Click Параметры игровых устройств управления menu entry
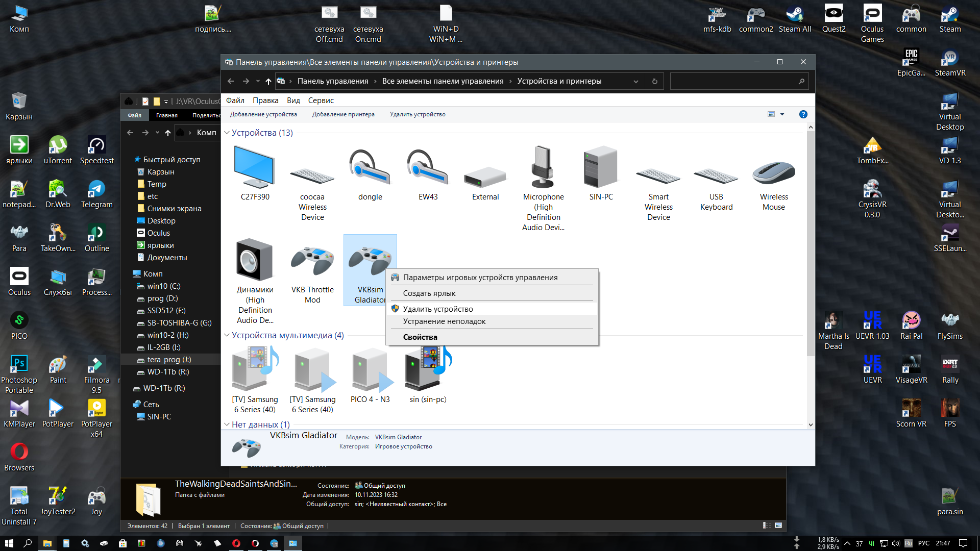 (x=492, y=278)
